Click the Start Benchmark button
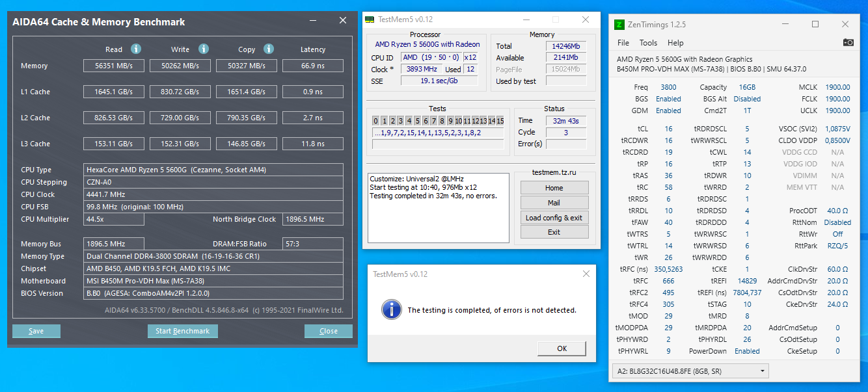Viewport: 868px width, 392px height. [183, 331]
